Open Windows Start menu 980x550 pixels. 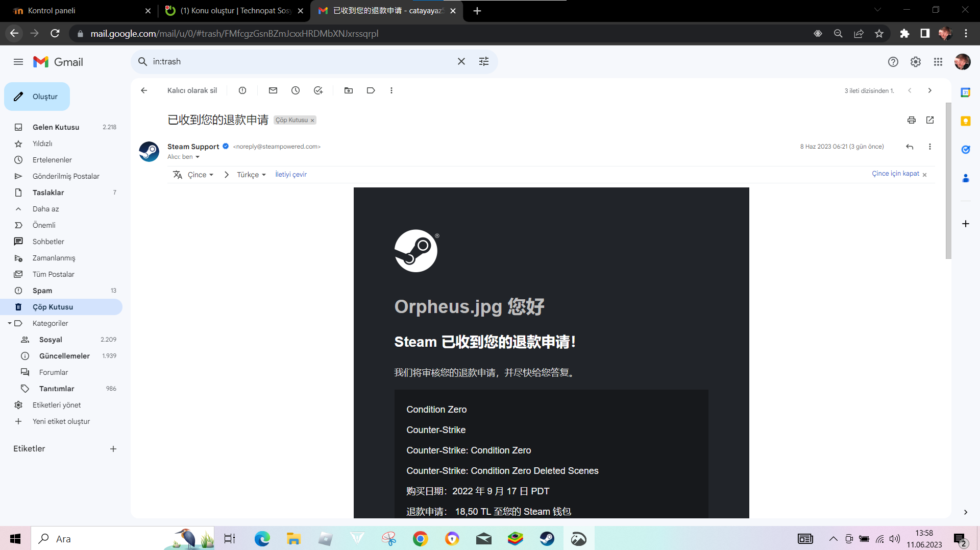pyautogui.click(x=15, y=539)
